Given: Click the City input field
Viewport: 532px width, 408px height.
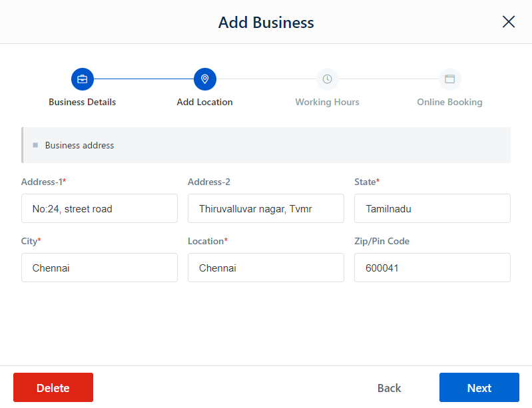Looking at the screenshot, I should (x=99, y=268).
